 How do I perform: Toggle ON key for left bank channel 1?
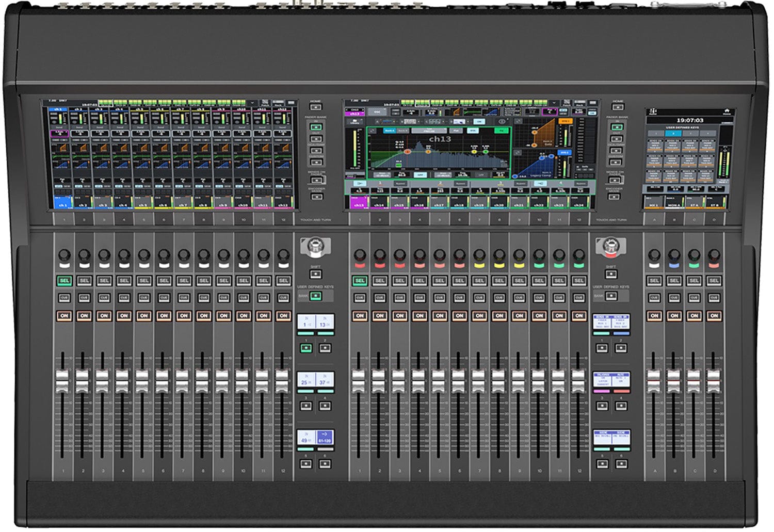[x=64, y=315]
